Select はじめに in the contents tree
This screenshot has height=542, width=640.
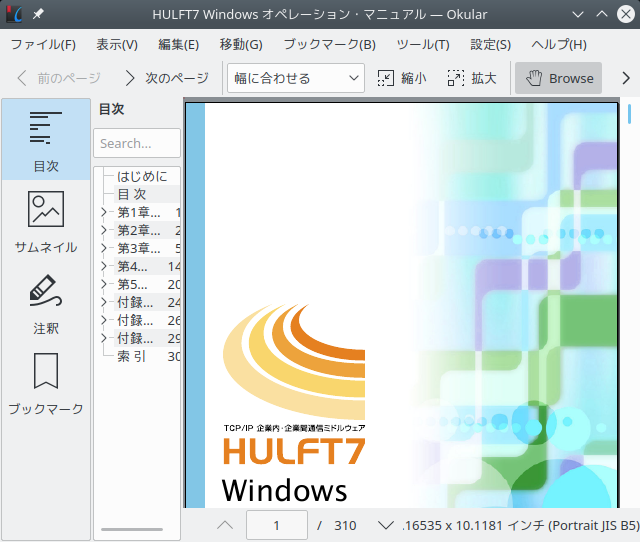(x=142, y=176)
